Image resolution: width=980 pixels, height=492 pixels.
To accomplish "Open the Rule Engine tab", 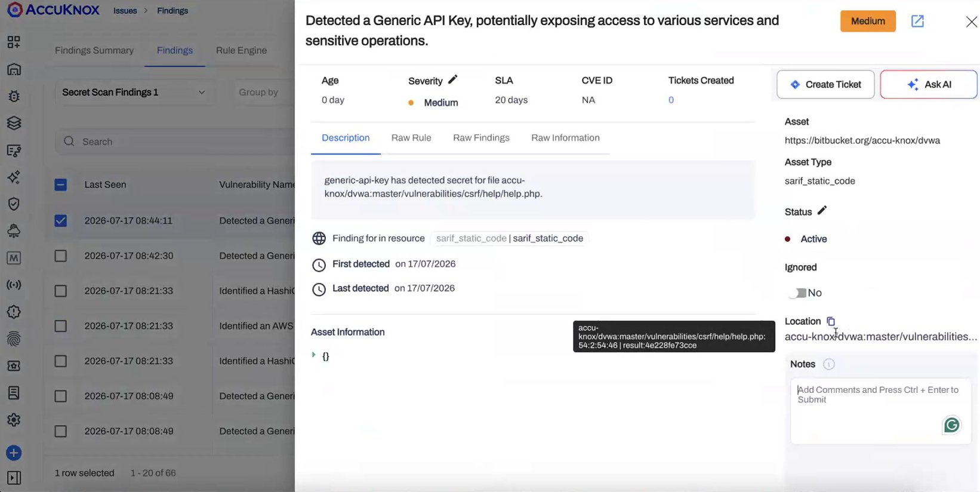I will 241,50.
